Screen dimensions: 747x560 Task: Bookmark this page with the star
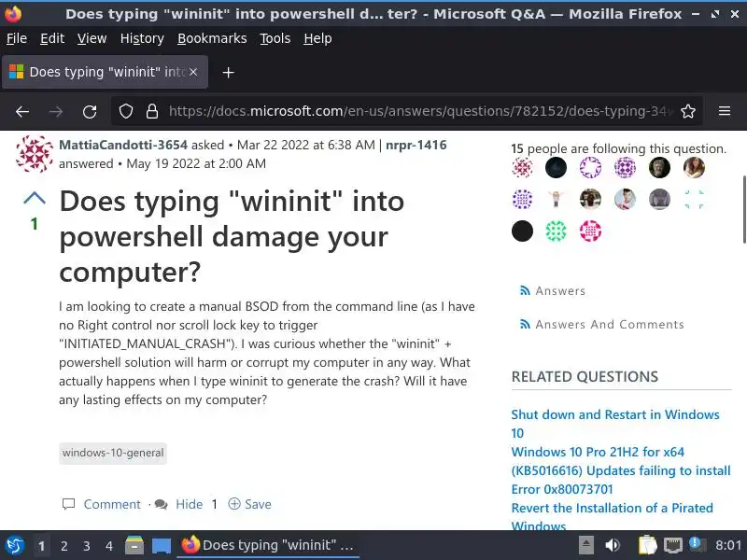point(688,111)
